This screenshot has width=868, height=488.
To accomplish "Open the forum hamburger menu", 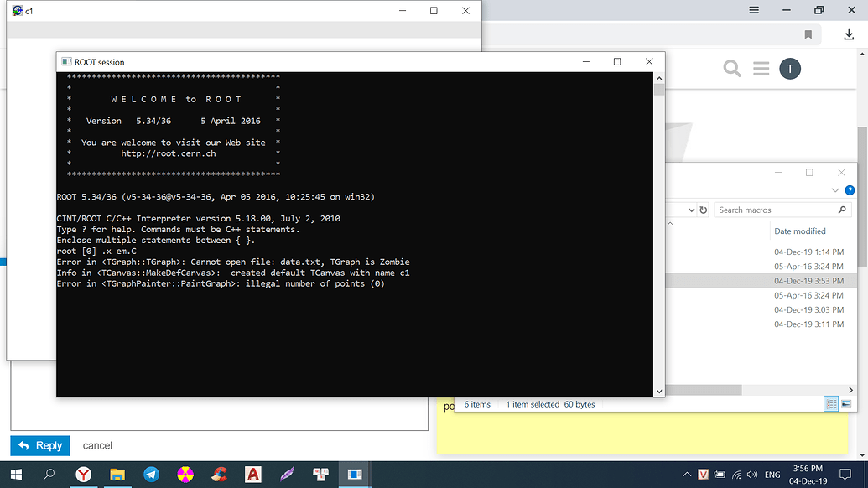I will pyautogui.click(x=761, y=69).
